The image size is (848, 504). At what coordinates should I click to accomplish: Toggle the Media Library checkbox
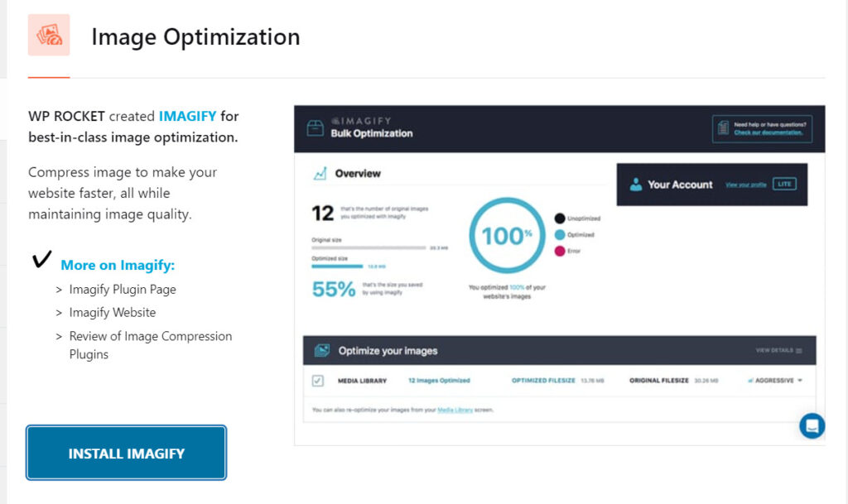tap(317, 381)
